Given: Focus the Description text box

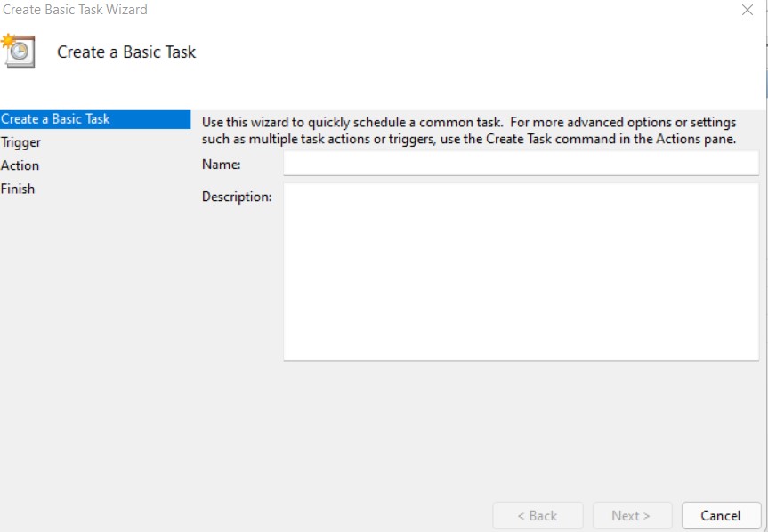Looking at the screenshot, I should point(521,271).
